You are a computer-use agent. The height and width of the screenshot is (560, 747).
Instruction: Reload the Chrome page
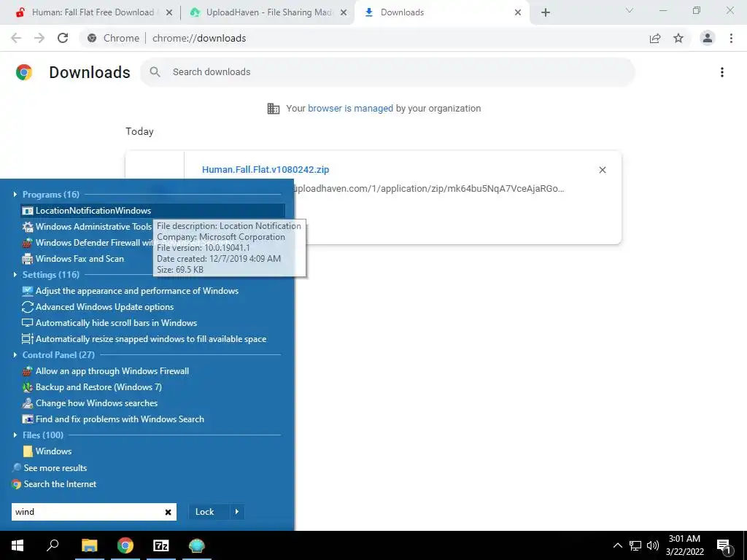point(63,38)
